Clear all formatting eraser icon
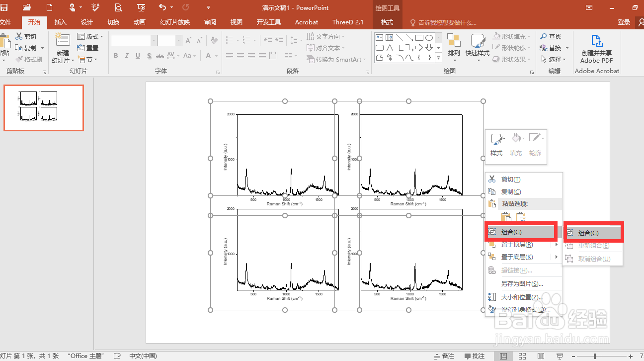Viewport: 644px width, 361px height. [214, 40]
